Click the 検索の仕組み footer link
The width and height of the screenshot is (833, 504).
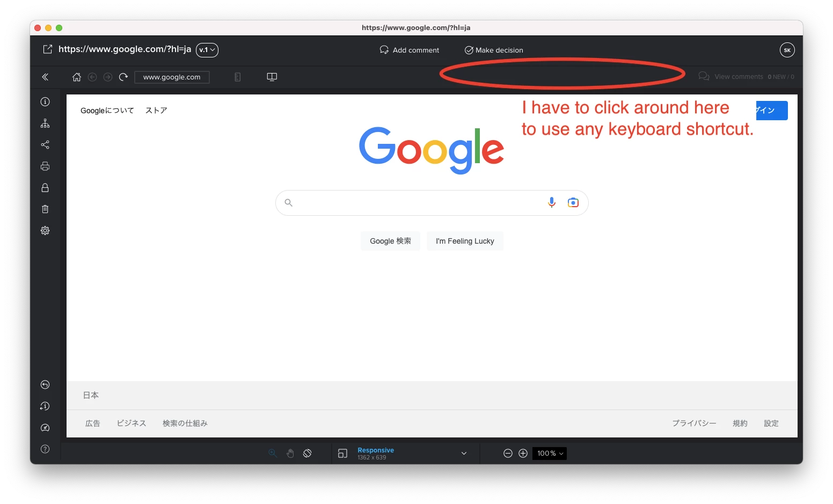(185, 423)
